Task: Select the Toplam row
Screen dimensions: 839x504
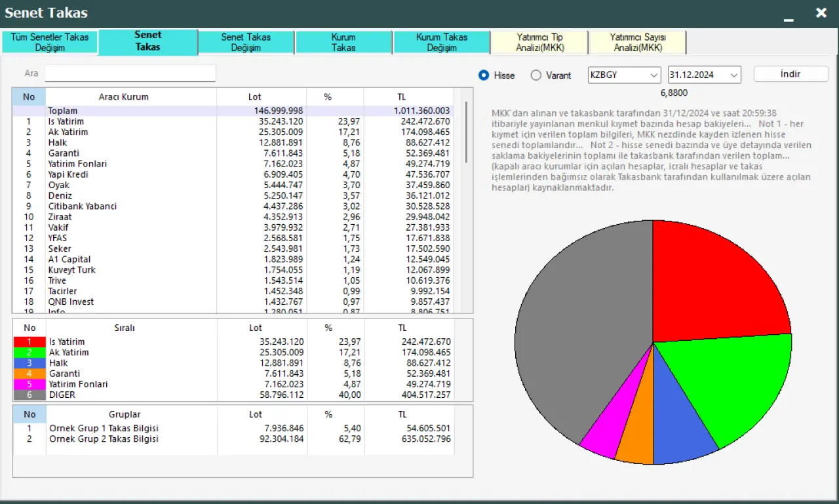Action: click(233, 111)
